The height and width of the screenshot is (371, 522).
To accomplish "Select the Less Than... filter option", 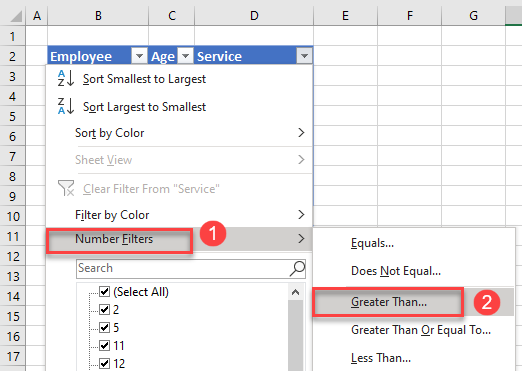I will (413, 358).
